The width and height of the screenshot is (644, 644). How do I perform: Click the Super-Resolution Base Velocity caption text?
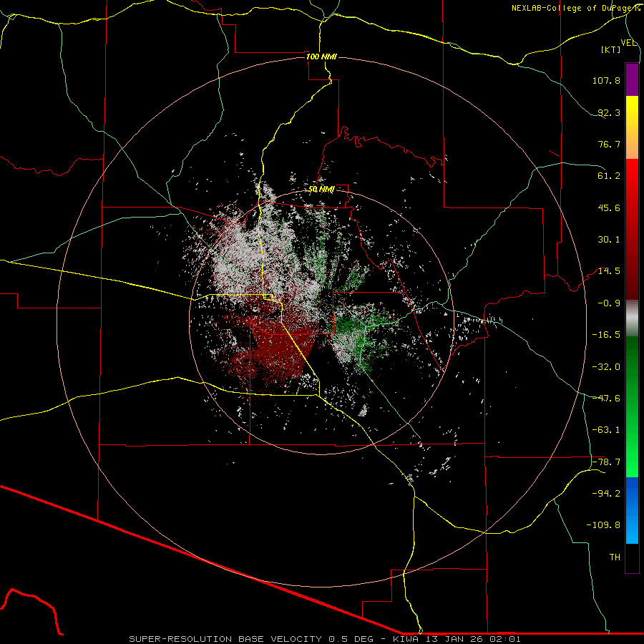324,639
